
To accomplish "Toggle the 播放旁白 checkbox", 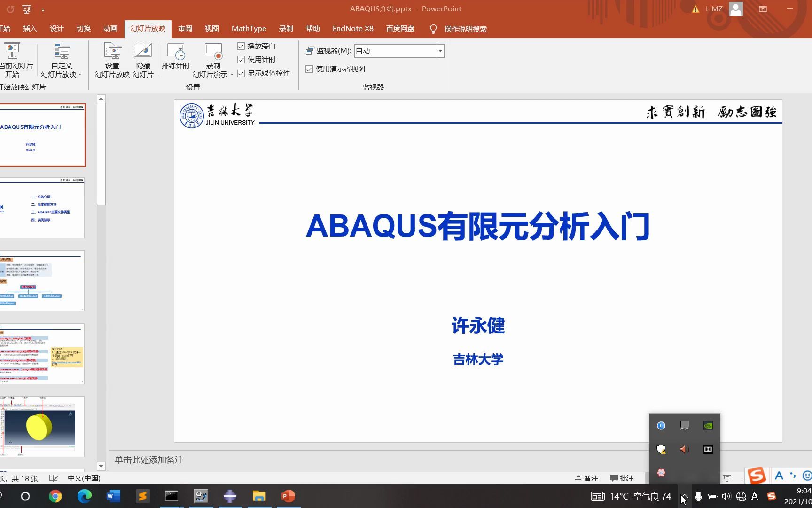I will (241, 46).
